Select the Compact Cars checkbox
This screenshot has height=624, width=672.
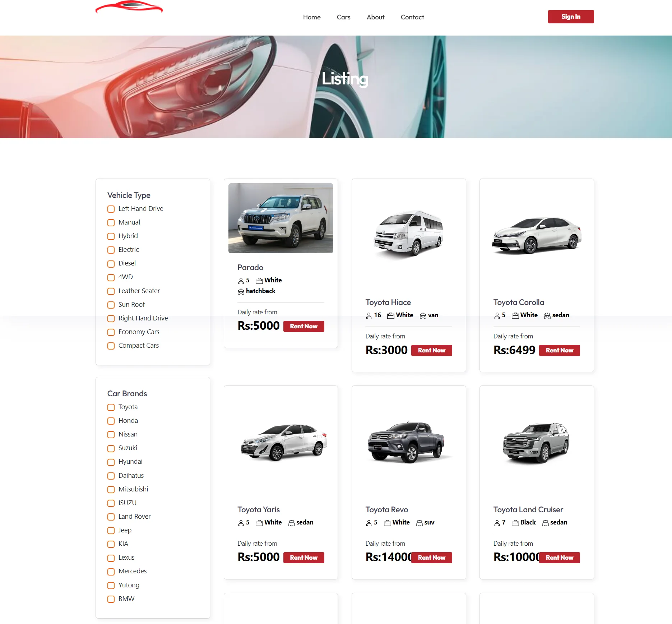(x=111, y=346)
